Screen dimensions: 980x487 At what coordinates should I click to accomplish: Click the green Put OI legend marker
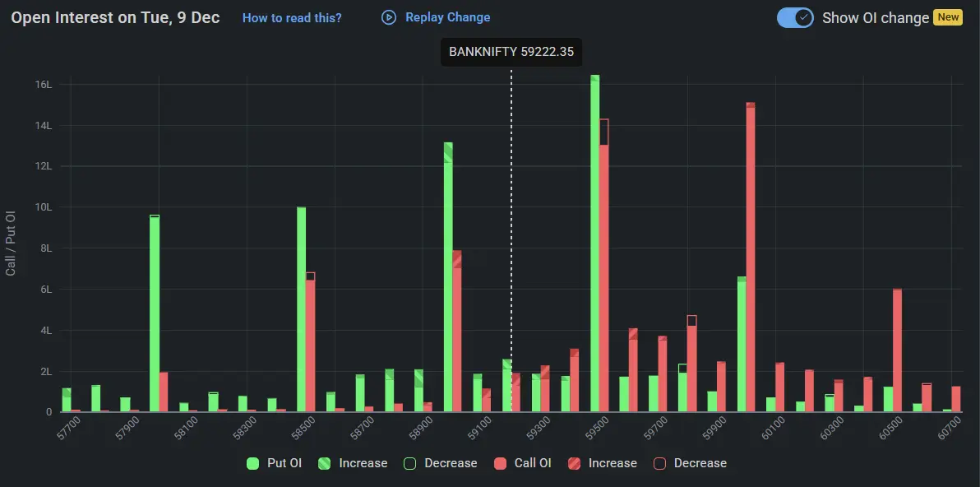pyautogui.click(x=253, y=463)
